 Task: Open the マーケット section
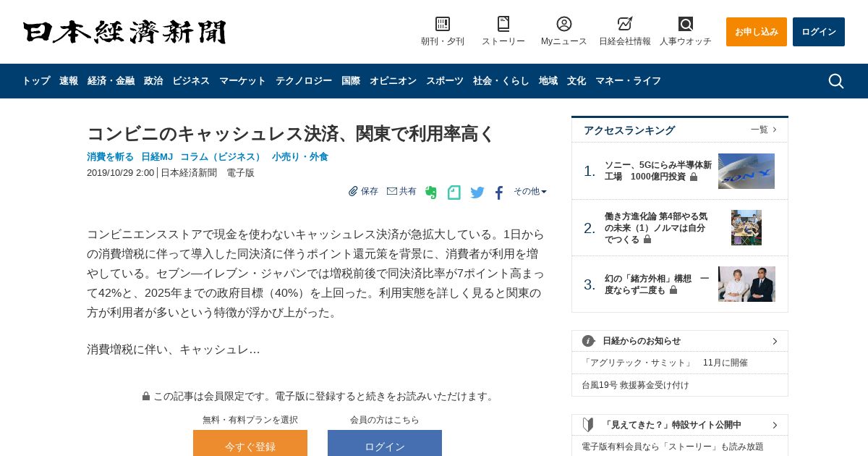click(x=242, y=81)
